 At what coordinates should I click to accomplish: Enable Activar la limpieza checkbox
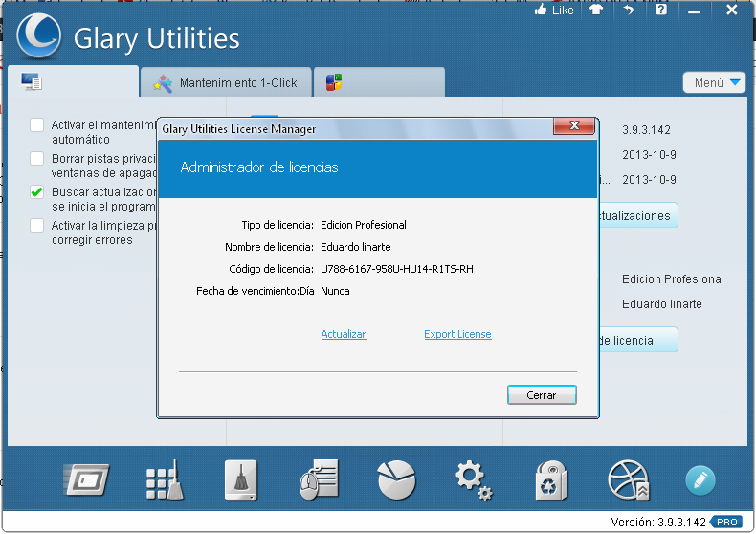click(36, 225)
